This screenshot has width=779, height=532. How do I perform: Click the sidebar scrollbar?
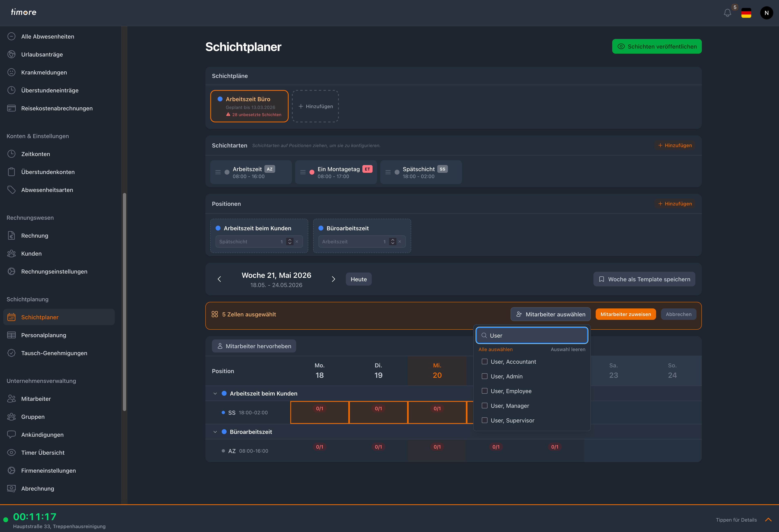point(124,301)
